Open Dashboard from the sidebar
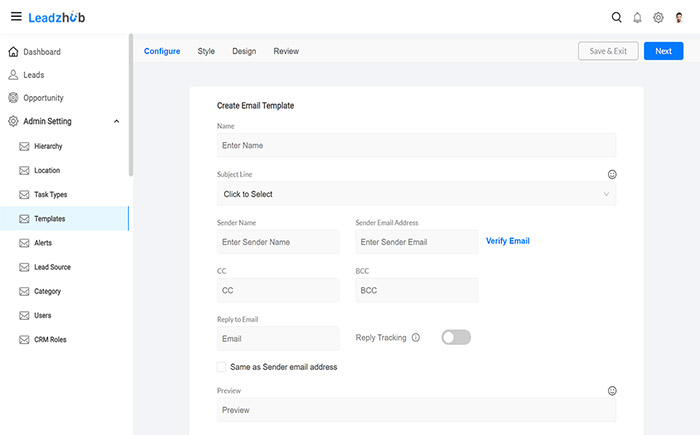700x435 pixels. pyautogui.click(x=41, y=52)
